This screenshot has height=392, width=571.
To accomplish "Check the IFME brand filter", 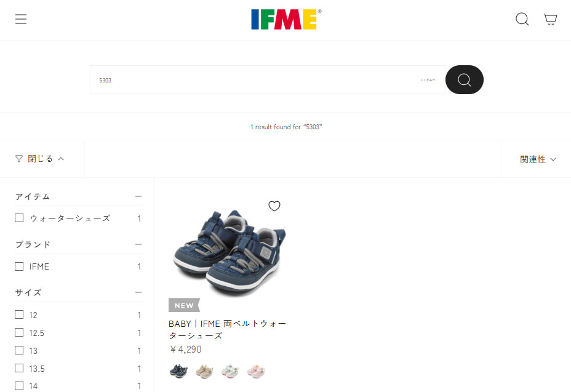I will tap(19, 266).
